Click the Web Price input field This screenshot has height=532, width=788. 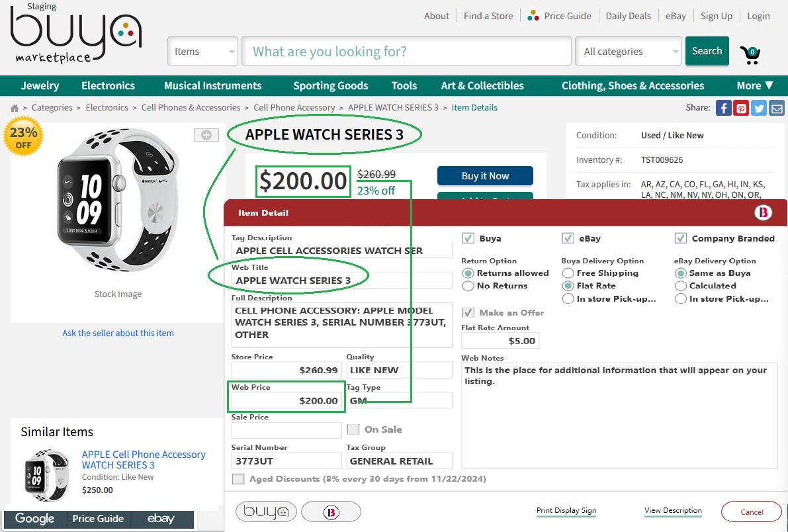(286, 400)
